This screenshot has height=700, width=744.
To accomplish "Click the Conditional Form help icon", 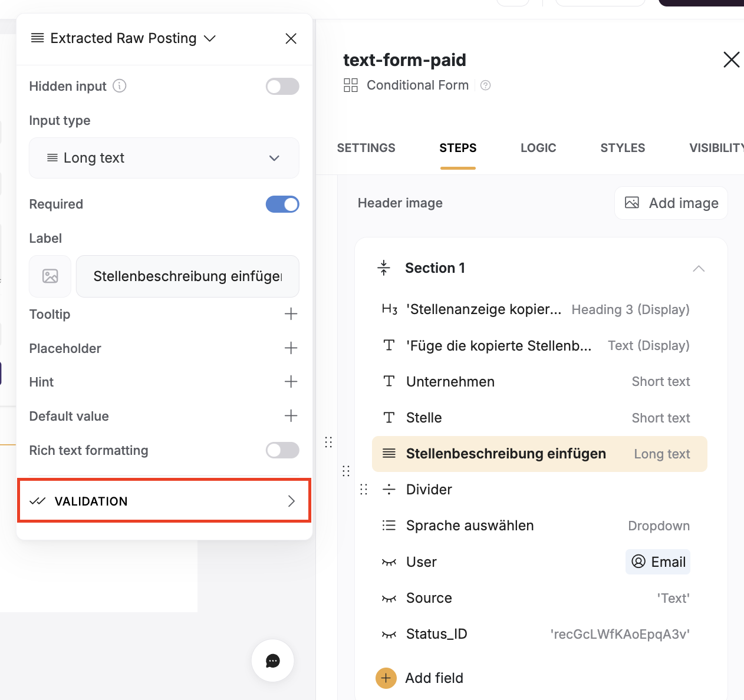I will point(486,85).
